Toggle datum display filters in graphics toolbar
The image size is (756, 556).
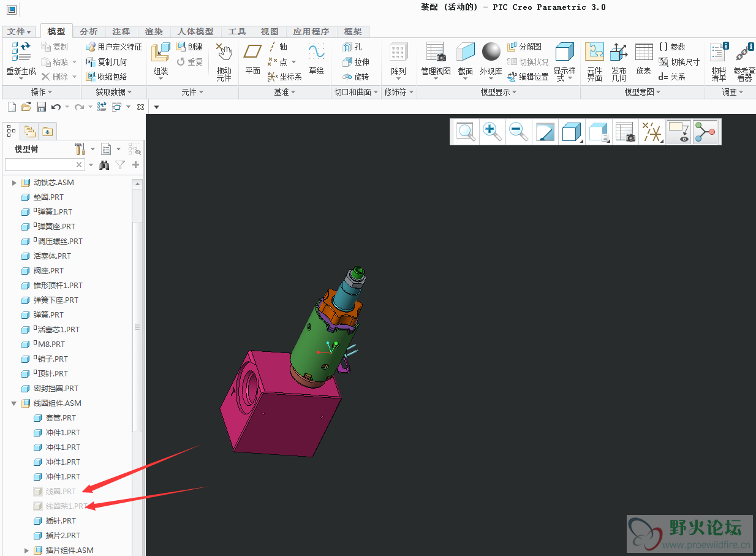pos(652,132)
